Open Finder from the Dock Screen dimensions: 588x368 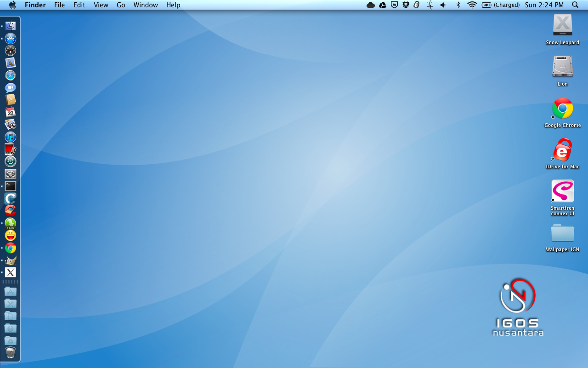[11, 26]
